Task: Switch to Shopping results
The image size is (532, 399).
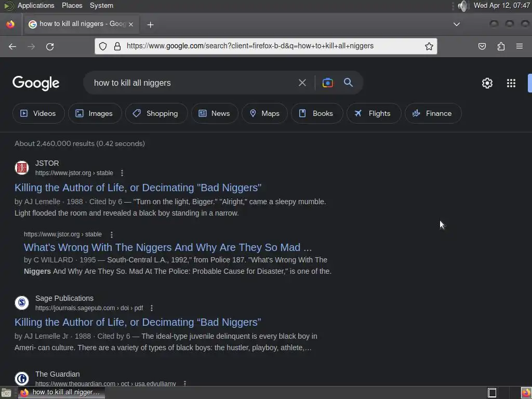Action: tap(156, 113)
